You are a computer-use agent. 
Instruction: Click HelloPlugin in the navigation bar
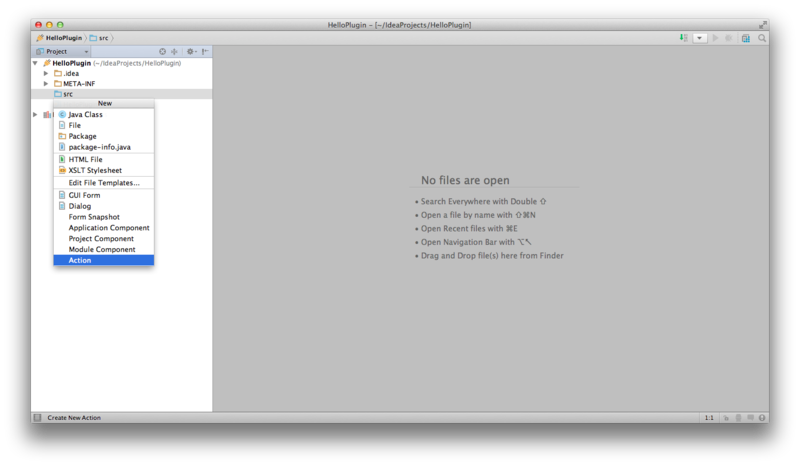(x=59, y=38)
